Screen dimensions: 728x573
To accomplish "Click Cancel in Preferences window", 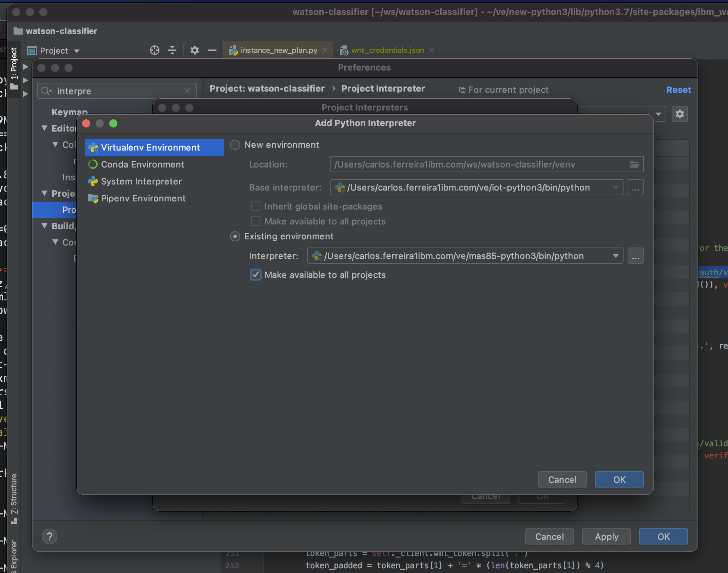I will [x=550, y=537].
